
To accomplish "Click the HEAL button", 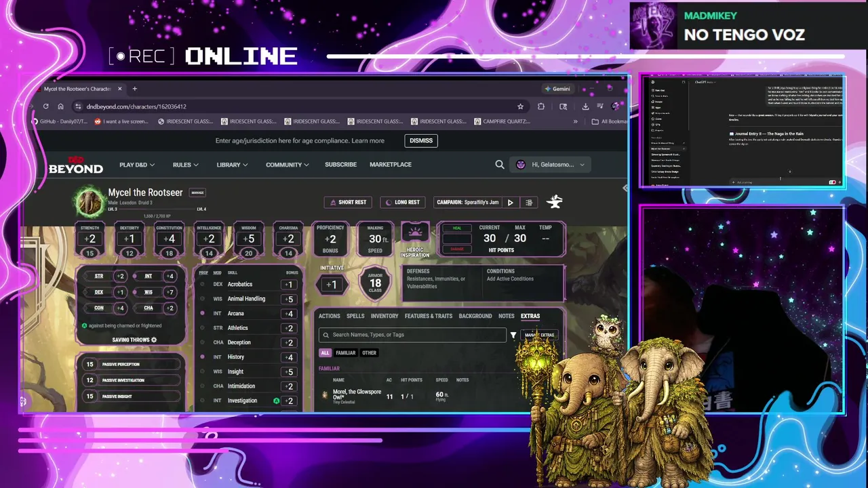I will [456, 228].
